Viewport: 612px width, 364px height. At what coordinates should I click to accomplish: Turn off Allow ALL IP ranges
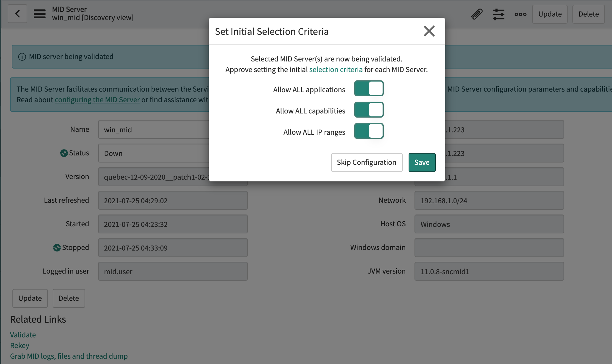click(x=369, y=131)
